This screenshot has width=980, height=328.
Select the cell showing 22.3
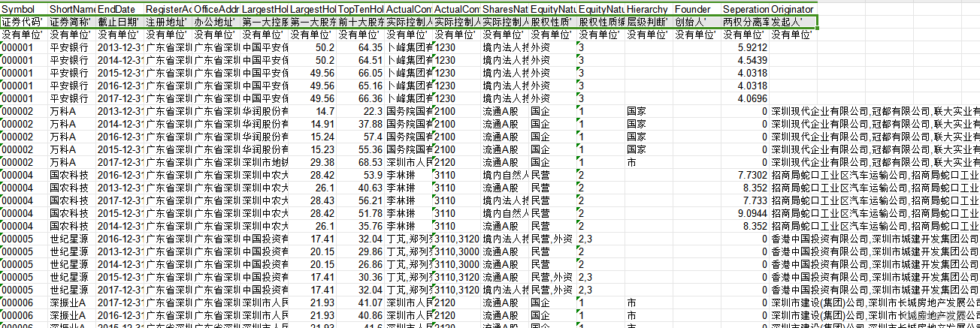point(361,110)
